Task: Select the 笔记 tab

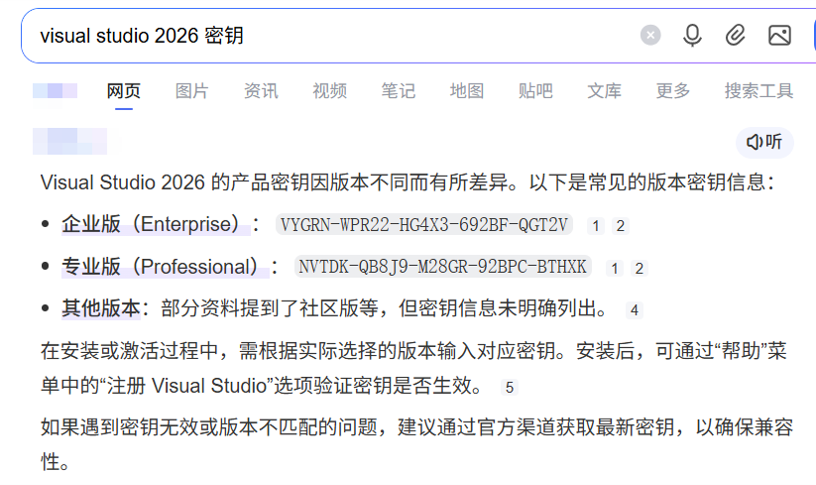Action: pyautogui.click(x=398, y=91)
